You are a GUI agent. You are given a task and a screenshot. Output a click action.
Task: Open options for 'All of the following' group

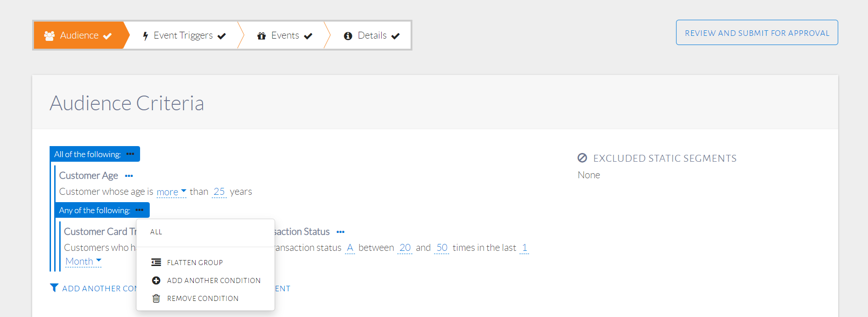click(130, 154)
